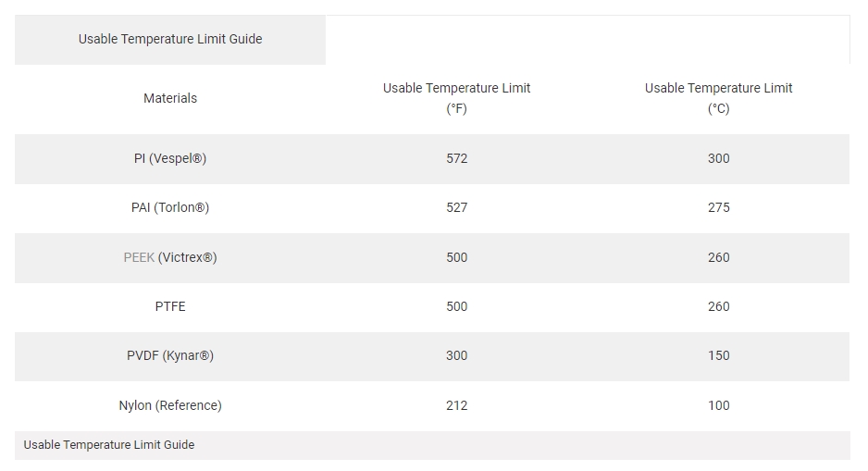The height and width of the screenshot is (471, 868).
Task: Click the 527 Fahrenheit value for Torlon
Action: click(457, 207)
